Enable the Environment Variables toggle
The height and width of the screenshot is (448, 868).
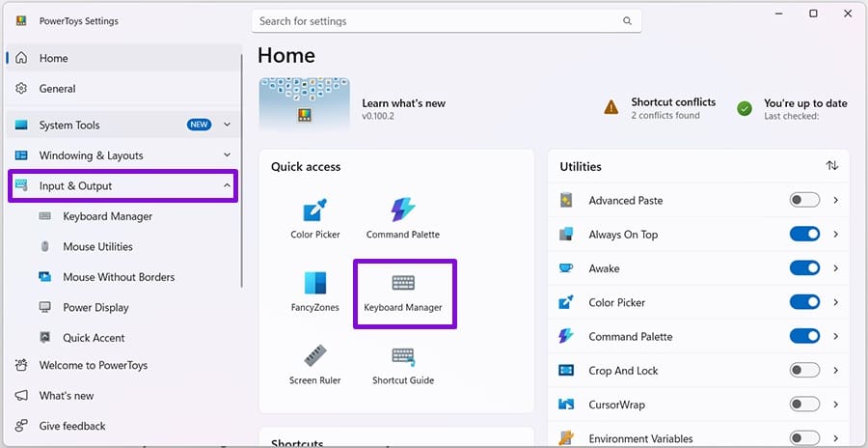tap(804, 438)
